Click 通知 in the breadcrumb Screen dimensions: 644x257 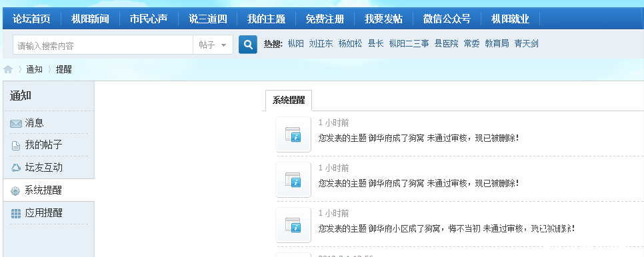pos(35,69)
